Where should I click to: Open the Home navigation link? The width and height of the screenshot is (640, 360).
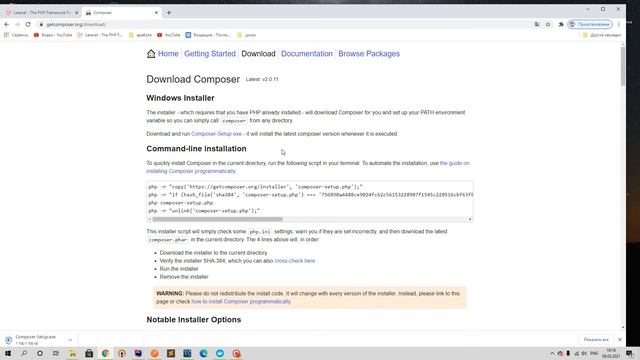(168, 53)
